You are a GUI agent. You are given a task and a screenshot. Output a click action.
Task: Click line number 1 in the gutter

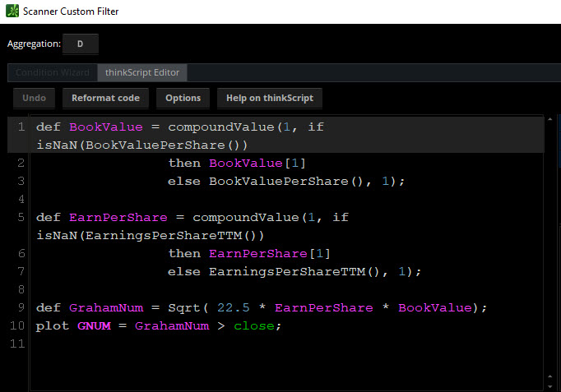[21, 127]
